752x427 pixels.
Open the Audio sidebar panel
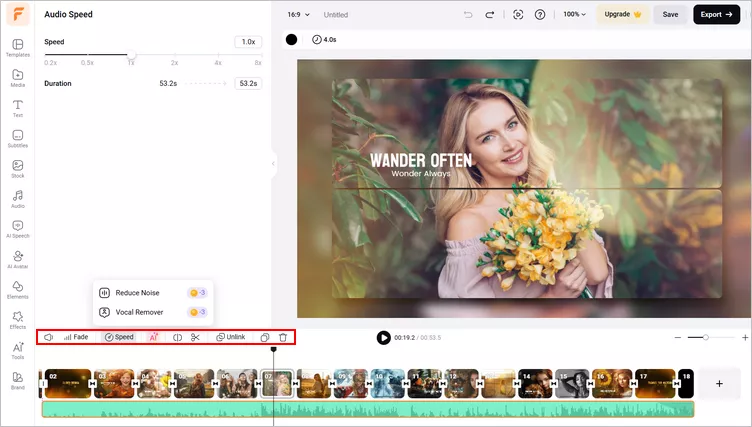pyautogui.click(x=18, y=199)
